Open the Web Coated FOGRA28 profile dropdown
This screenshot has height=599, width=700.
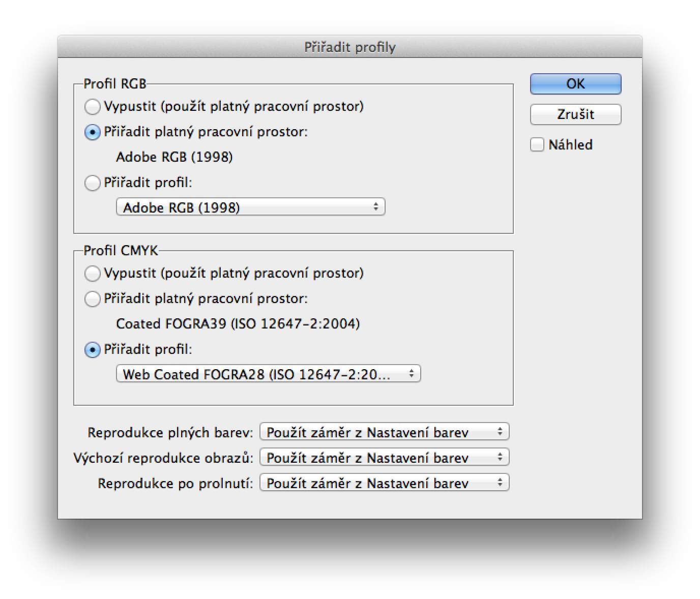[269, 374]
